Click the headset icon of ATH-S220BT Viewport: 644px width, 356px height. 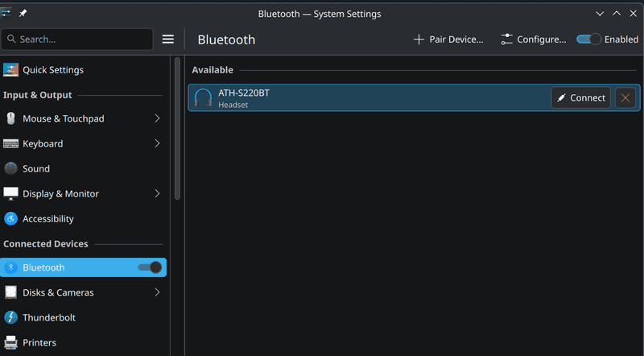pos(203,97)
